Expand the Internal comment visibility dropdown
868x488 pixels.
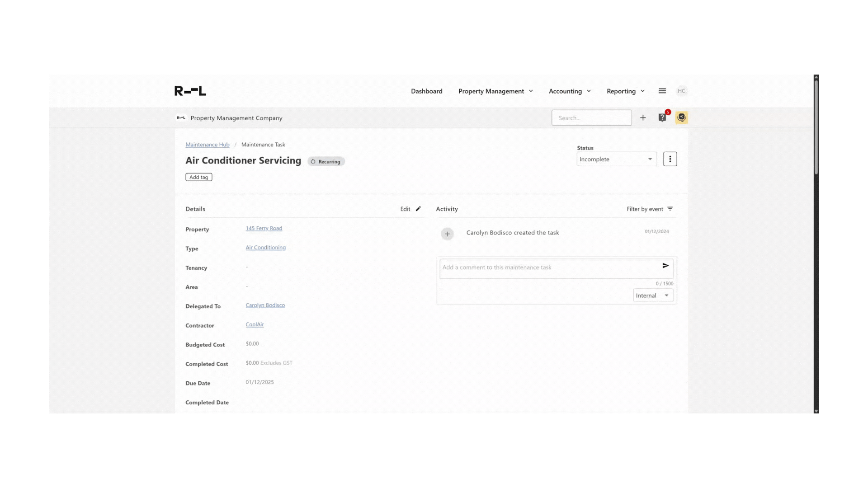tap(652, 295)
